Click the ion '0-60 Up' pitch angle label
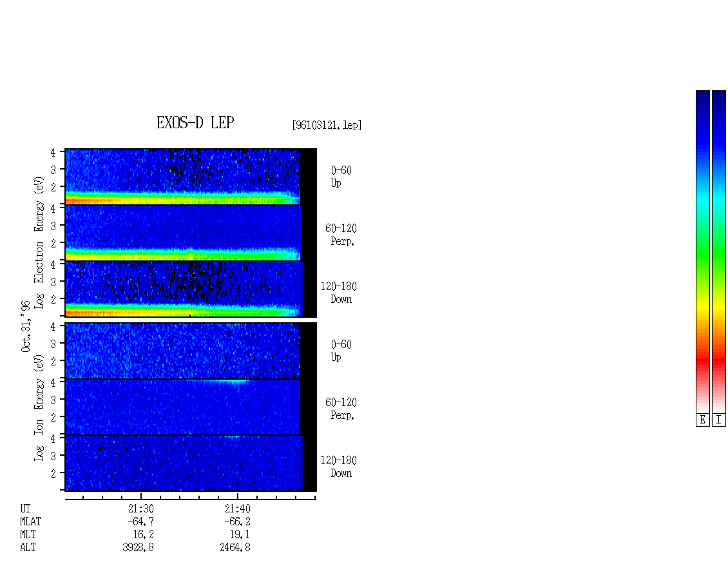728x564 pixels. click(341, 351)
